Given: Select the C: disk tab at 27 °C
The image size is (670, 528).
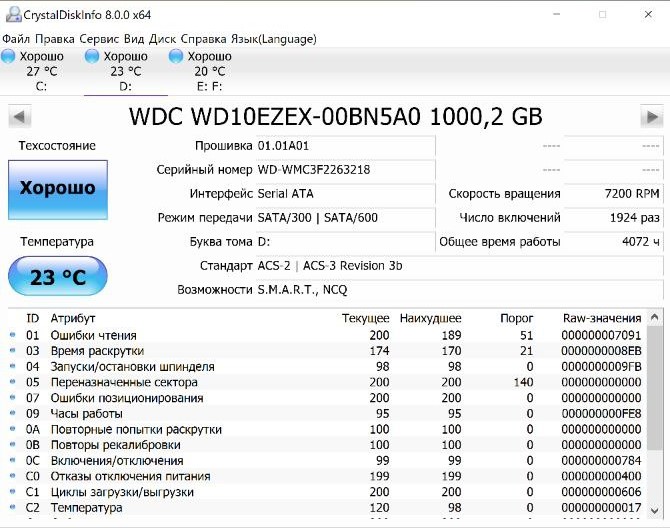Looking at the screenshot, I should click(41, 71).
